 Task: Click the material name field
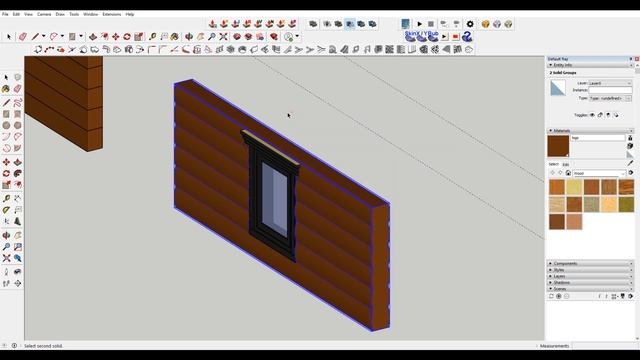[x=598, y=138]
